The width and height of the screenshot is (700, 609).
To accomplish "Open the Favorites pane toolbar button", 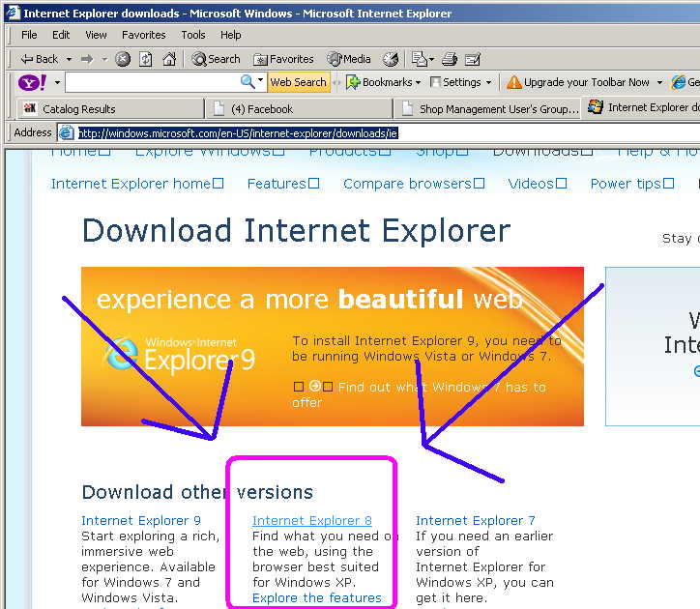I will click(283, 59).
